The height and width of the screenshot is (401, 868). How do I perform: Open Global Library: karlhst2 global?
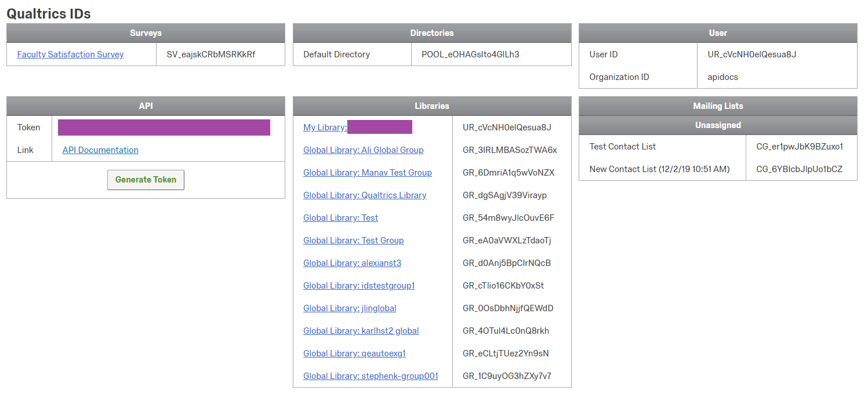(x=361, y=331)
